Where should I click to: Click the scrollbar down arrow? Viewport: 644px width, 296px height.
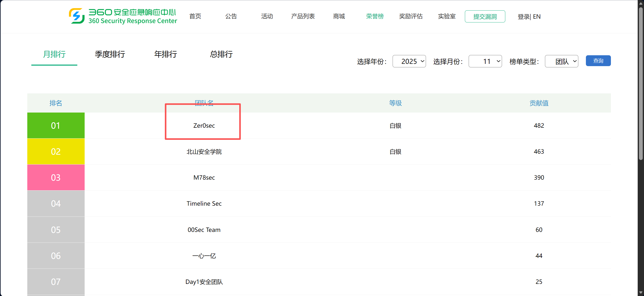(x=641, y=293)
